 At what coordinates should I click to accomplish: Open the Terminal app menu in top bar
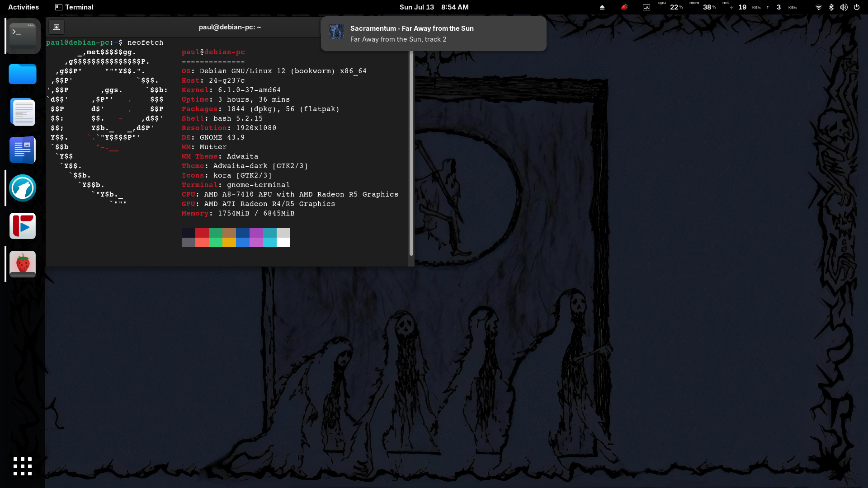(x=74, y=7)
